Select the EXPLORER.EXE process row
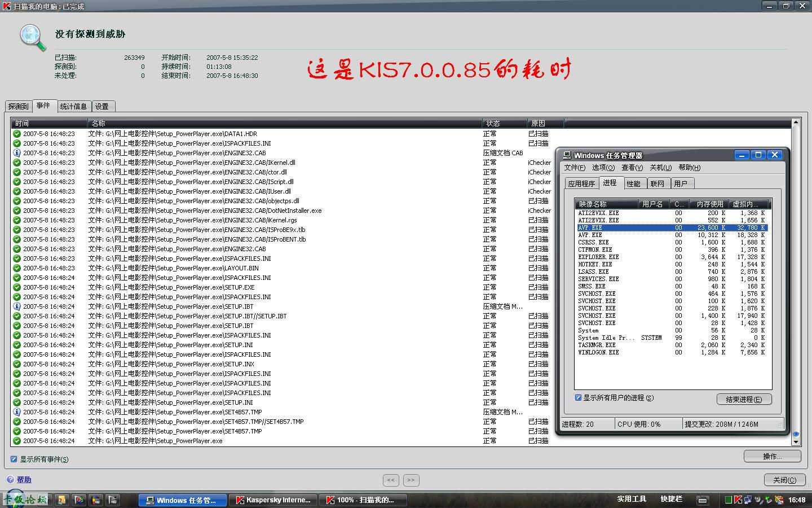The width and height of the screenshot is (812, 508). tap(672, 257)
